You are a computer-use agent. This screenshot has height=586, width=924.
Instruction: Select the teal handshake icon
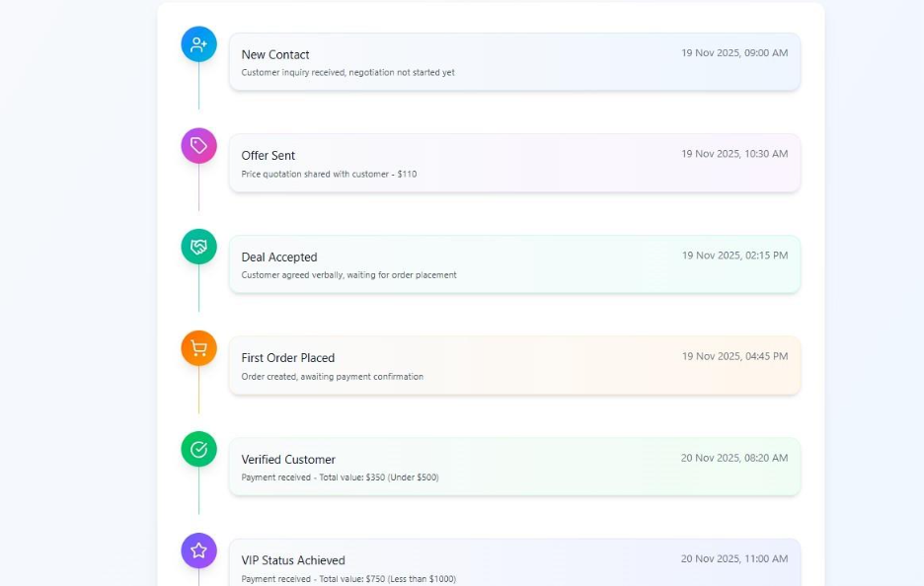[198, 247]
